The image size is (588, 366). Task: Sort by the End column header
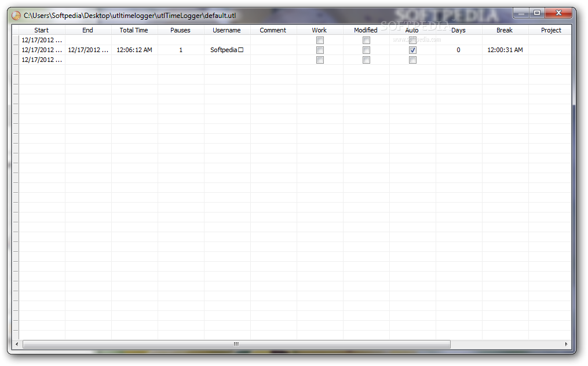[87, 30]
